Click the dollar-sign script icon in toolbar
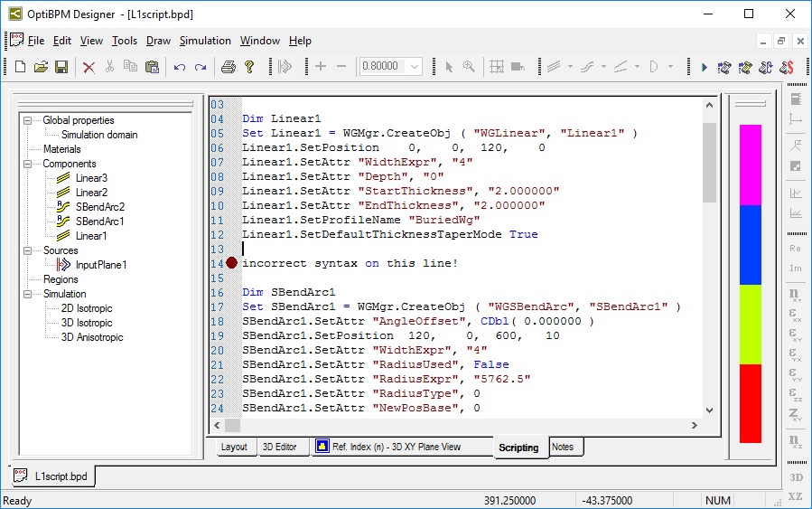The height and width of the screenshot is (509, 812). (786, 68)
